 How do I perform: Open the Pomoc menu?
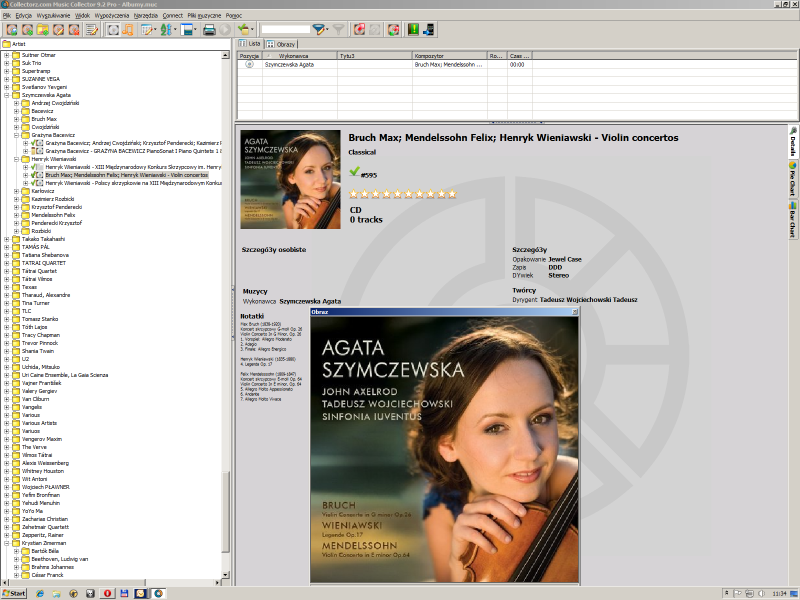(234, 16)
